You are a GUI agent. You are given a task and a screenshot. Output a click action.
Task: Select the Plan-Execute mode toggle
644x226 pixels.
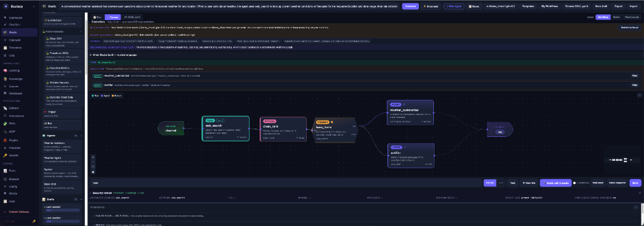coord(632,17)
